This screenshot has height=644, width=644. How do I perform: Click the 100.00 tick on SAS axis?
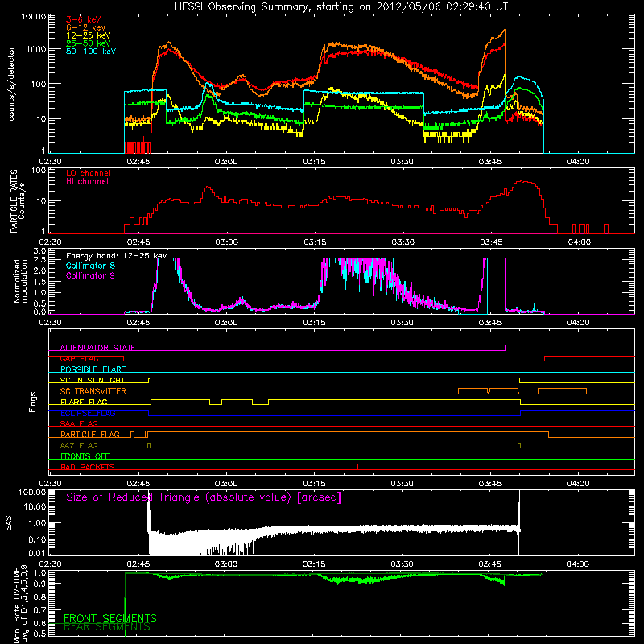coord(32,492)
